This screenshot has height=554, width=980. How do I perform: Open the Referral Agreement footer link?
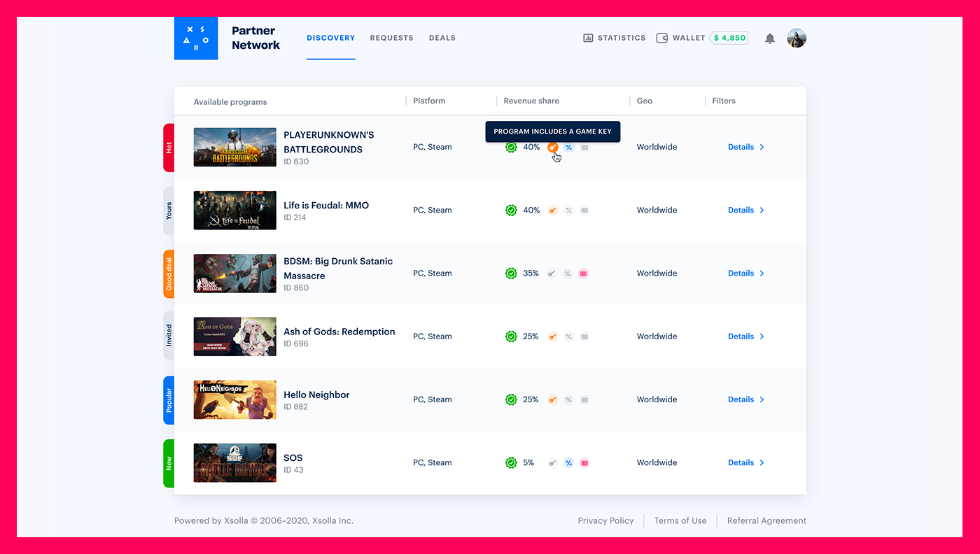[766, 521]
